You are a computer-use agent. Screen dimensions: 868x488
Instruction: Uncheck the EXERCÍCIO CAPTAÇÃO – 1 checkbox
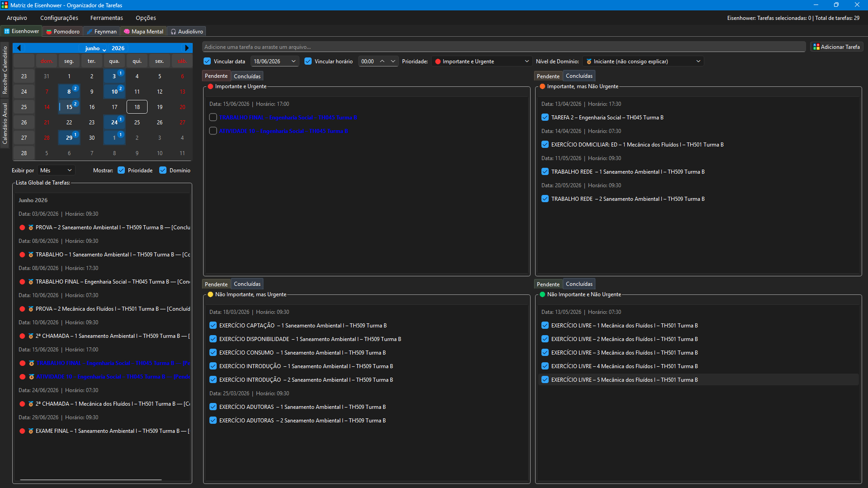(213, 325)
